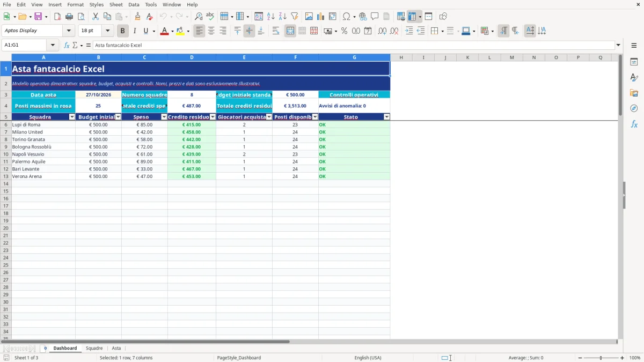Open Font Color dropdown arrow
The width and height of the screenshot is (644, 362).
click(x=171, y=31)
